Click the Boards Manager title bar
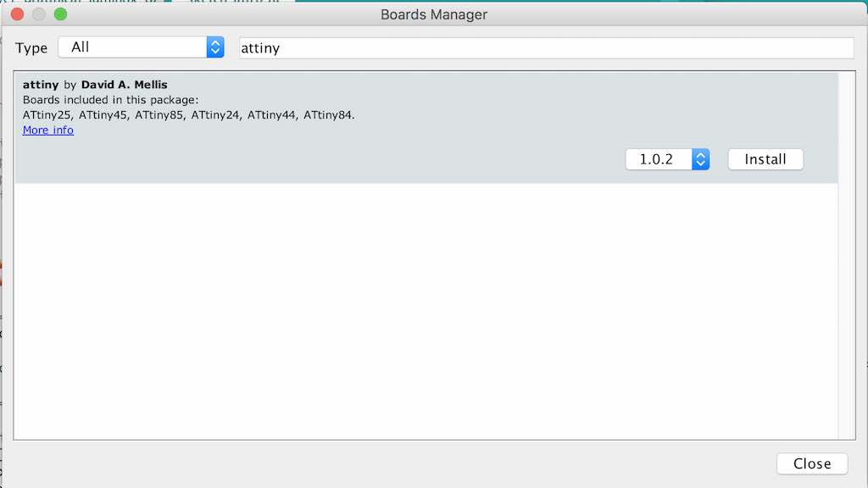Viewport: 868px width, 488px height. tap(434, 14)
